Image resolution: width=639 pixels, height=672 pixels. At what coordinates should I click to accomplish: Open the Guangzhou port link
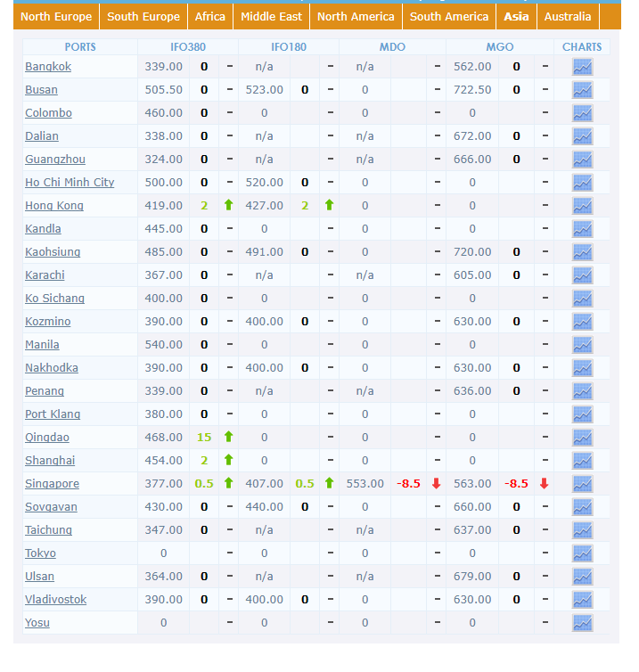(55, 160)
